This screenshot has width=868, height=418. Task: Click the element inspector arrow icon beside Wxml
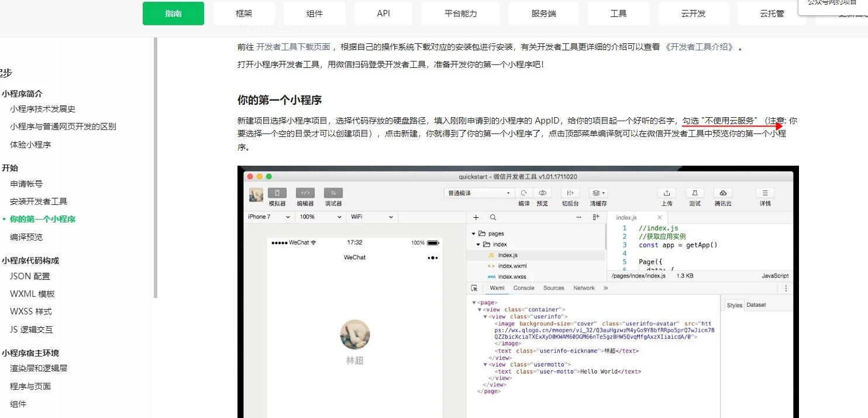(x=474, y=288)
